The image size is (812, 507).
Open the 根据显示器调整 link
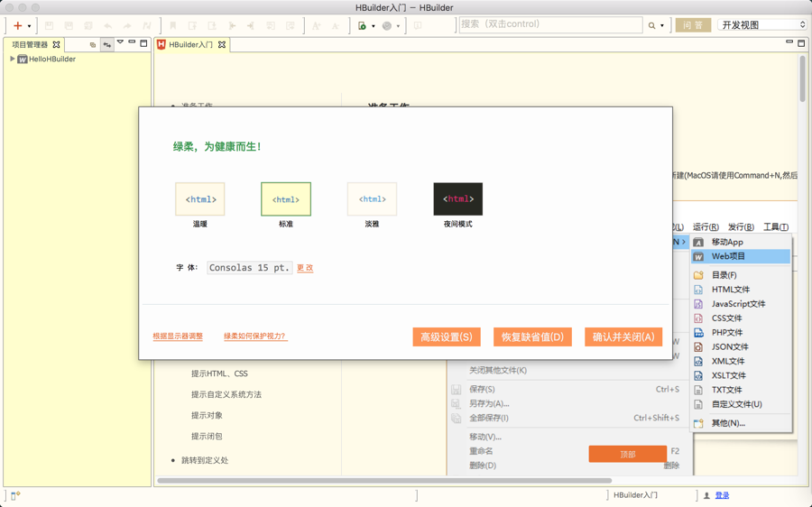(178, 336)
